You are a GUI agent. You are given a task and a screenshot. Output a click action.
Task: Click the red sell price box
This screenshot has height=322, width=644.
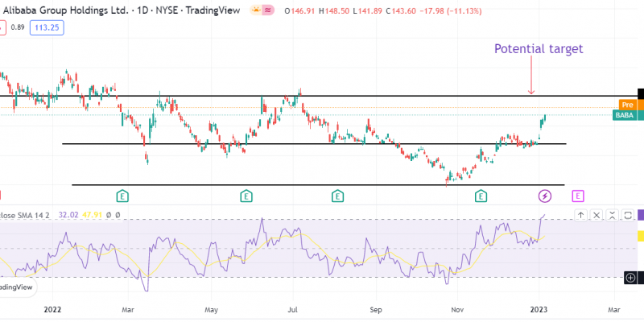[x=2, y=27]
